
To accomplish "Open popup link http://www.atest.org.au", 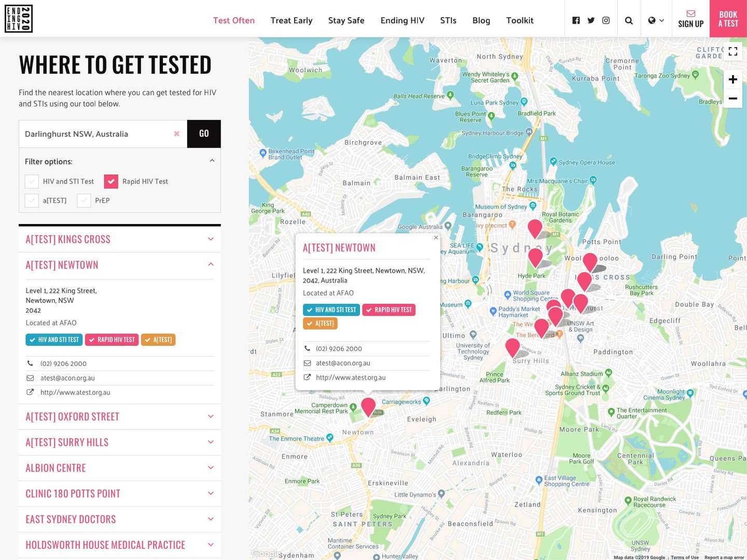I will coord(351,377).
